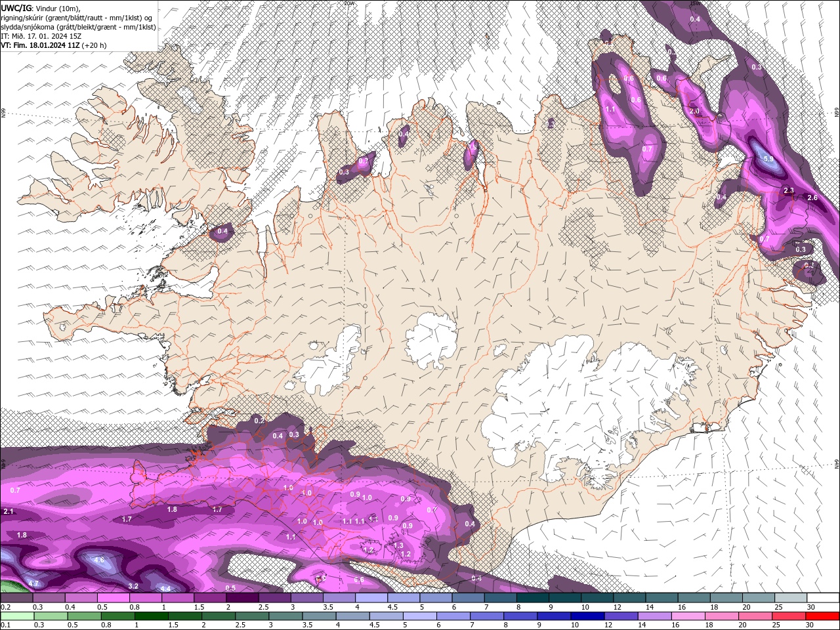Click the 5.9 precipitation value off the east coast

coord(769,159)
